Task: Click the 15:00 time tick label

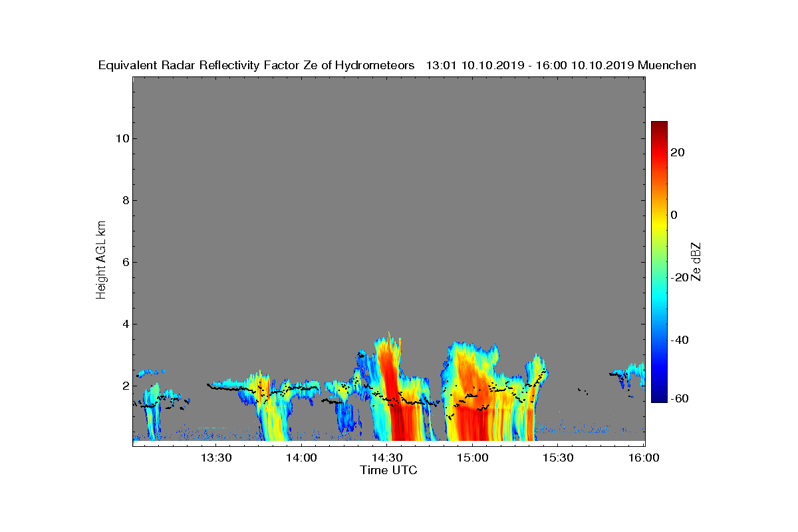Action: (473, 458)
